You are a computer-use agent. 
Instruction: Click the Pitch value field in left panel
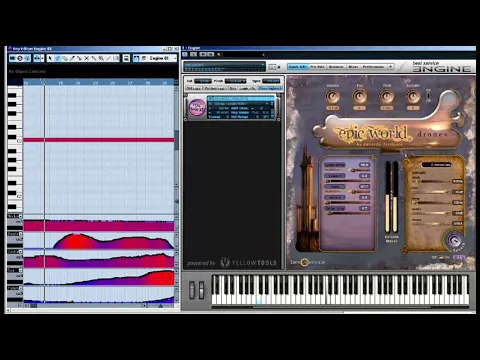pos(235,81)
